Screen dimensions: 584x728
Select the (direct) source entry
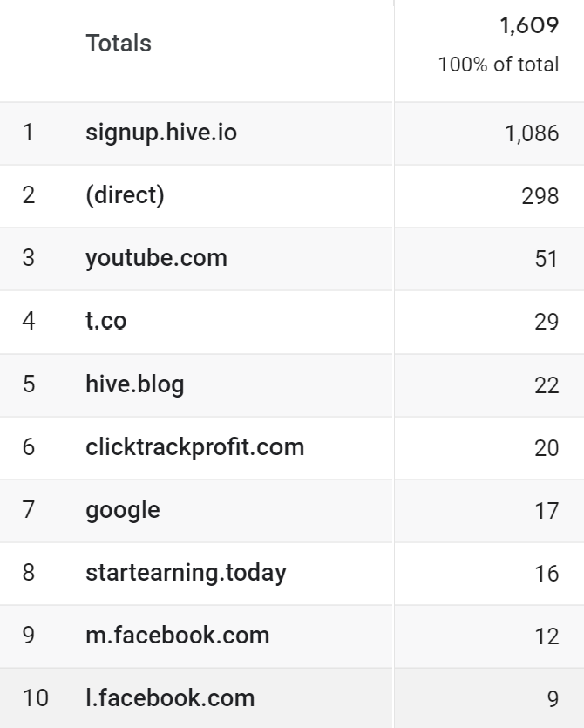(x=125, y=195)
